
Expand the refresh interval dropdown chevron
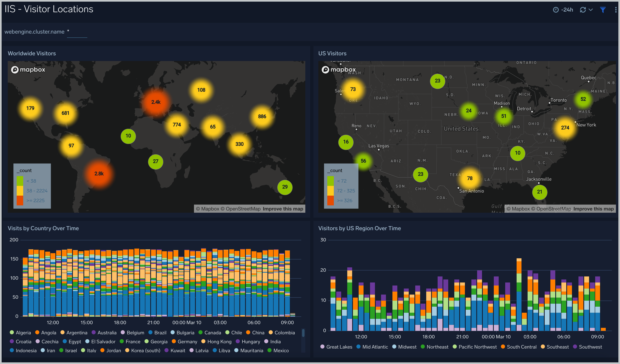pos(591,10)
